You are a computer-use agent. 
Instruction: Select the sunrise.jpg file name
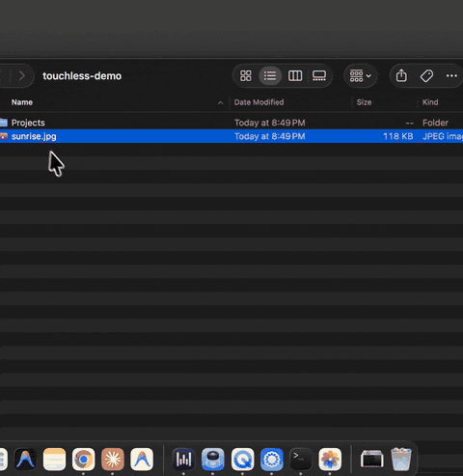pyautogui.click(x=34, y=136)
